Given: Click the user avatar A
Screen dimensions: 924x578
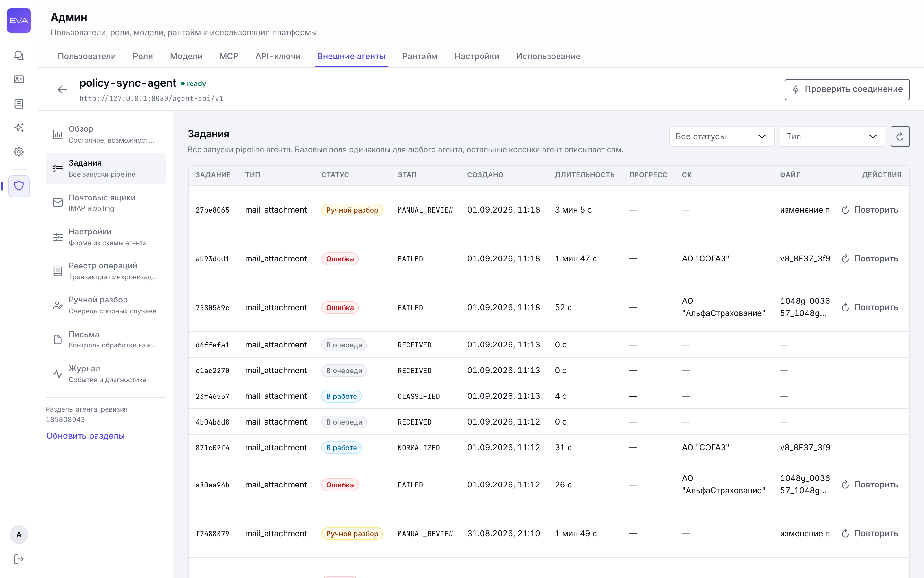Looking at the screenshot, I should point(19,534).
